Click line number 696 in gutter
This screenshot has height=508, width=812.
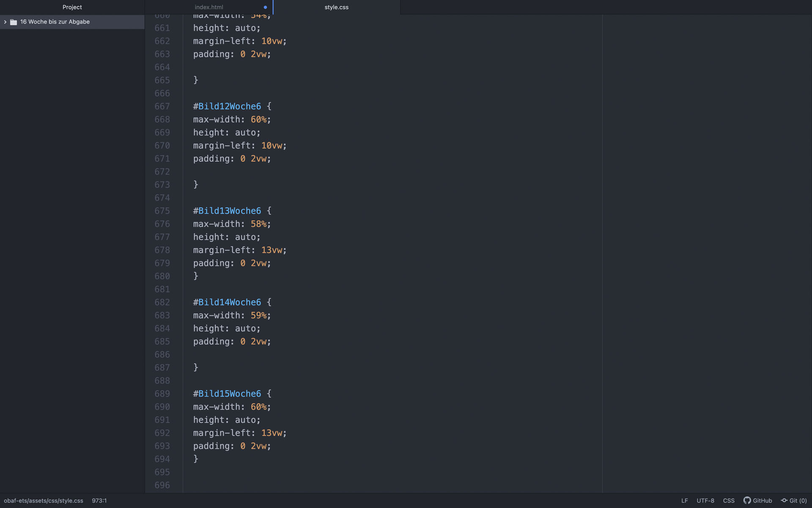pos(162,485)
